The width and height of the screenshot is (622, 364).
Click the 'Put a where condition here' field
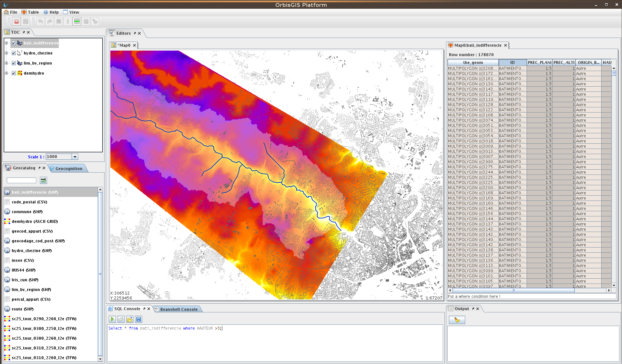point(531,296)
